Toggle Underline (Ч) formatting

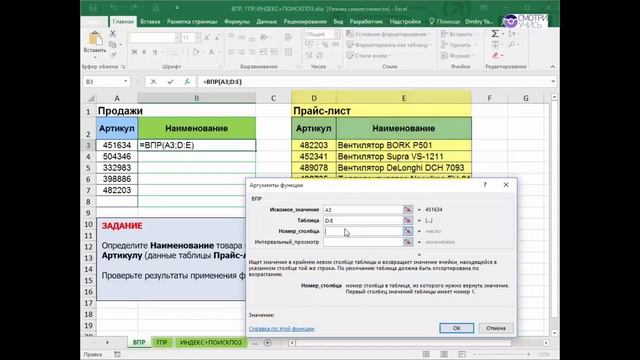click(155, 52)
